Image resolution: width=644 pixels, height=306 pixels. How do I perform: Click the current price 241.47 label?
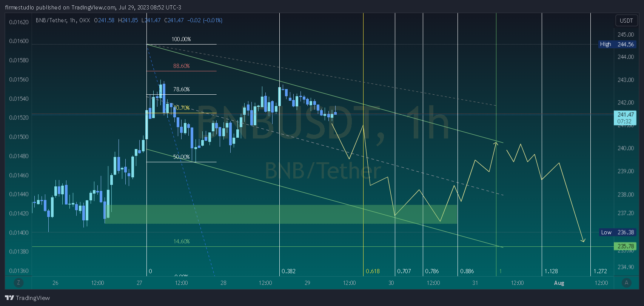(x=625, y=118)
